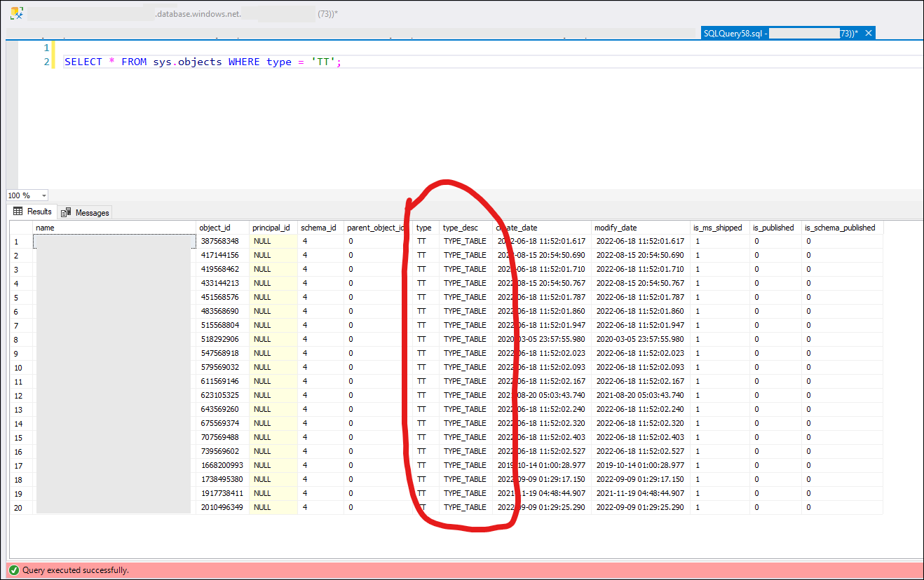Image resolution: width=924 pixels, height=580 pixels.
Task: Switch to the Messages tab
Action: [x=92, y=212]
